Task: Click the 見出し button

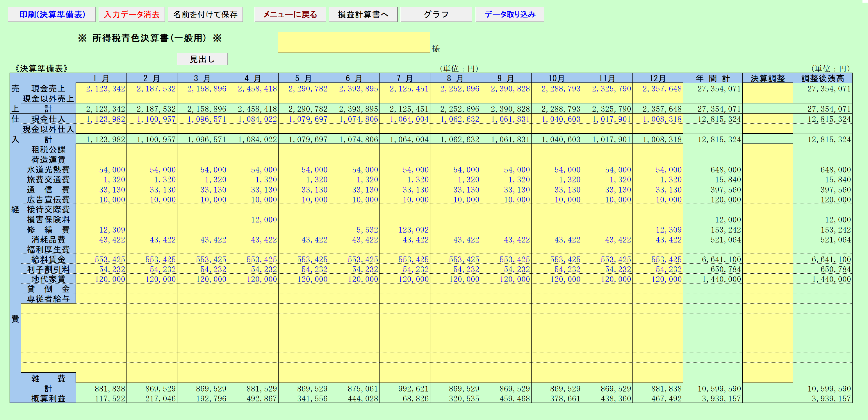Action: click(x=202, y=59)
